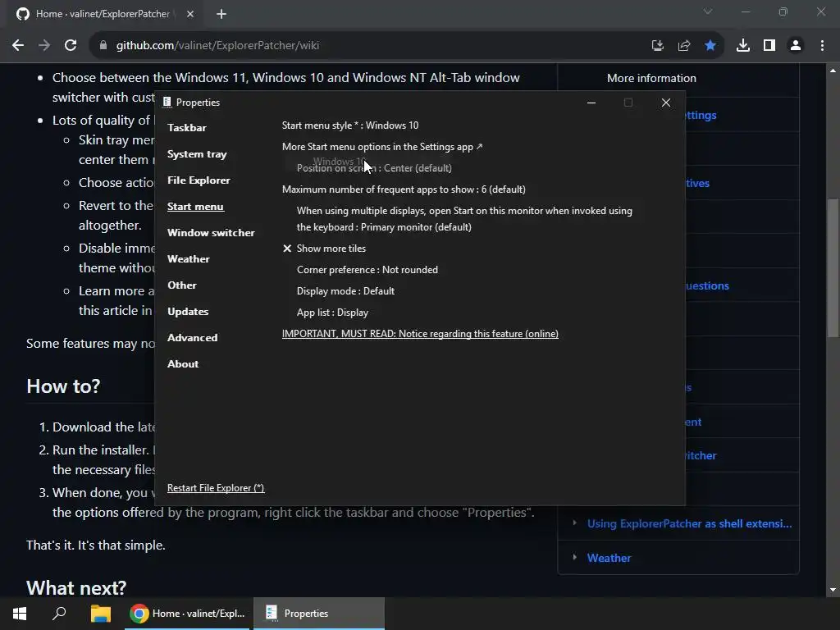This screenshot has height=630, width=840.
Task: Change multiple displays Primary monitor setting
Action: (464, 219)
